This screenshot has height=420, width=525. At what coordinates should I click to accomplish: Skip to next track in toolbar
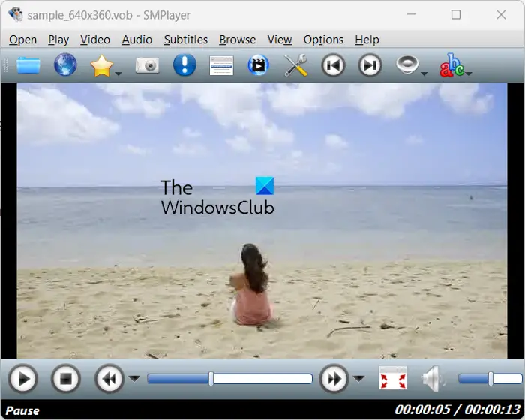370,65
